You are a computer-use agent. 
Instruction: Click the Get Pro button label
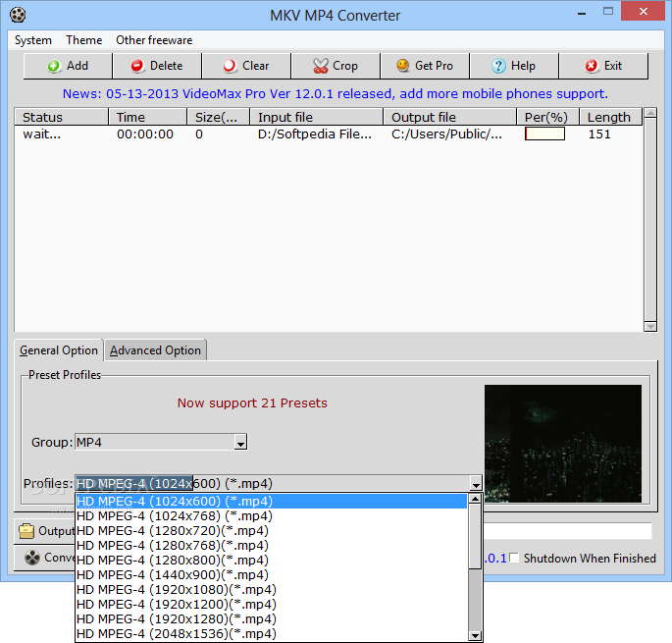pos(434,66)
